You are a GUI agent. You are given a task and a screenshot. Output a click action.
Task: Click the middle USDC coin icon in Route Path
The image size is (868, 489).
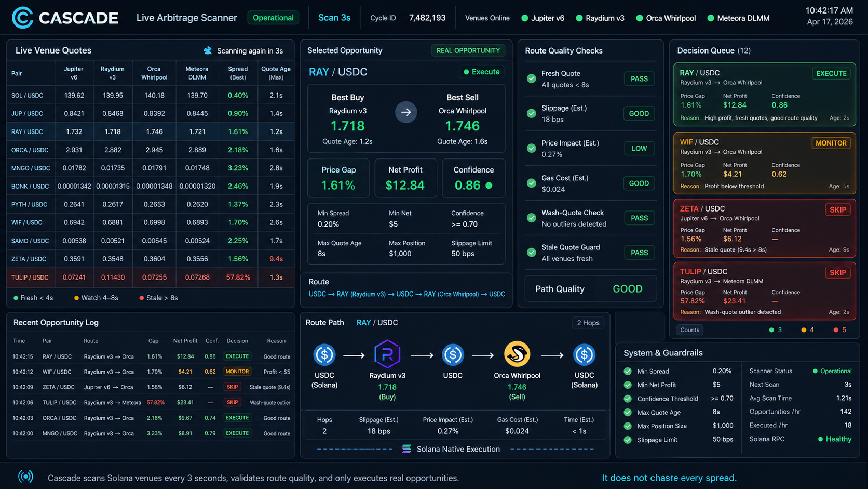click(x=453, y=355)
